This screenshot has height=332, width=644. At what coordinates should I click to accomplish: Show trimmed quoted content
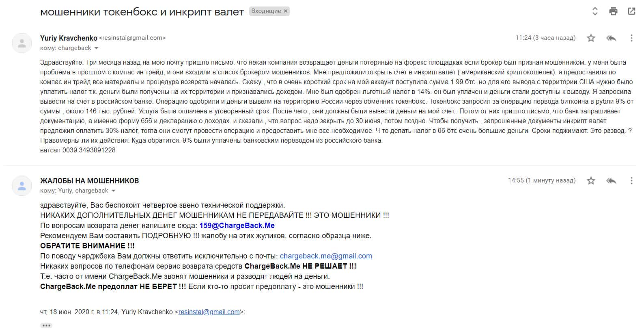[46, 325]
